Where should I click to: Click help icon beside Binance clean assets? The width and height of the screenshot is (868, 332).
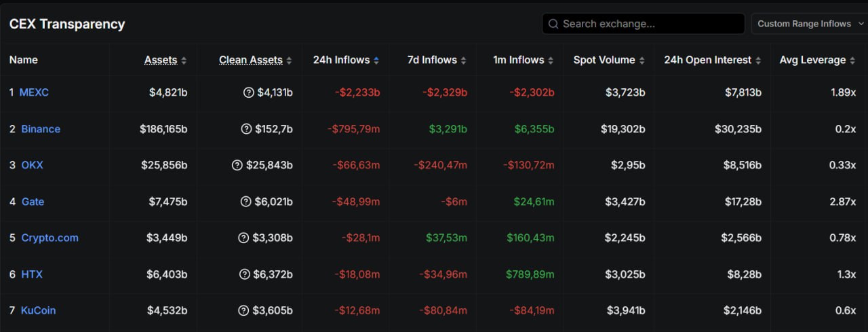pos(247,129)
